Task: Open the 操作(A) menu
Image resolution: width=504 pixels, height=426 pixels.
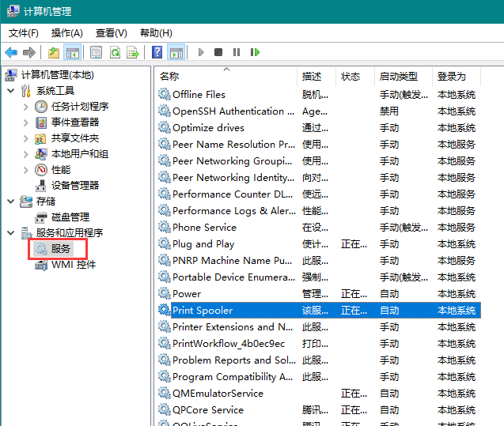Action: pyautogui.click(x=66, y=32)
